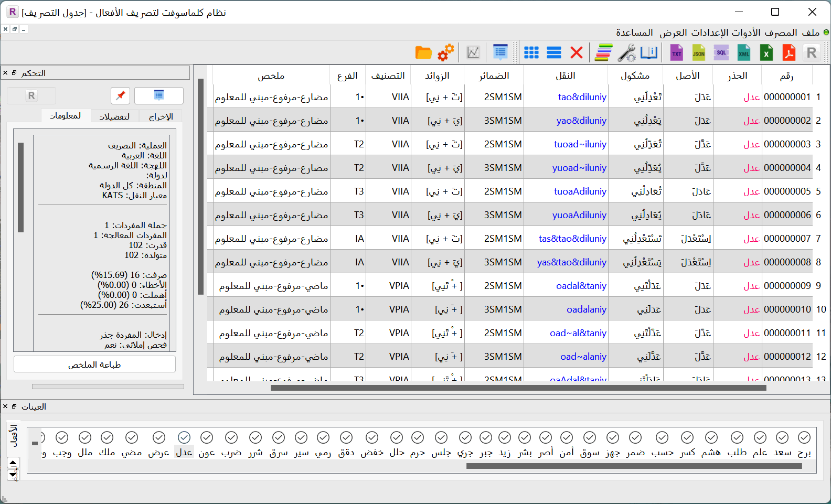Select row number 000000005

point(787,191)
